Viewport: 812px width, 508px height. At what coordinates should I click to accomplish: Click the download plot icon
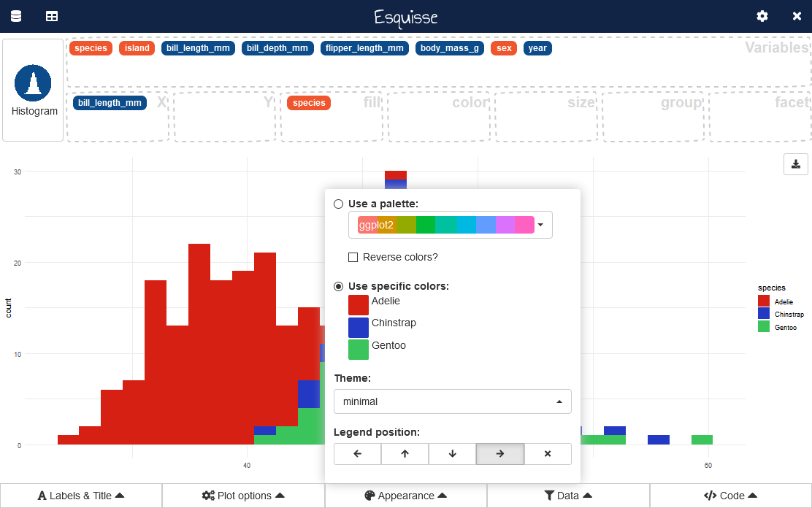coord(796,163)
